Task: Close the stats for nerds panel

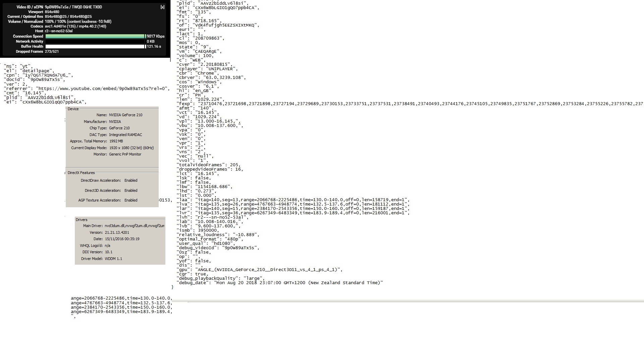Action: (162, 7)
